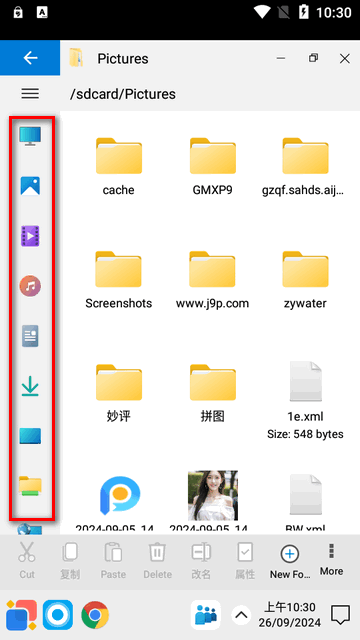360x640 pixels.
Task: Open the Videos sidebar shortcut
Action: (x=30, y=236)
